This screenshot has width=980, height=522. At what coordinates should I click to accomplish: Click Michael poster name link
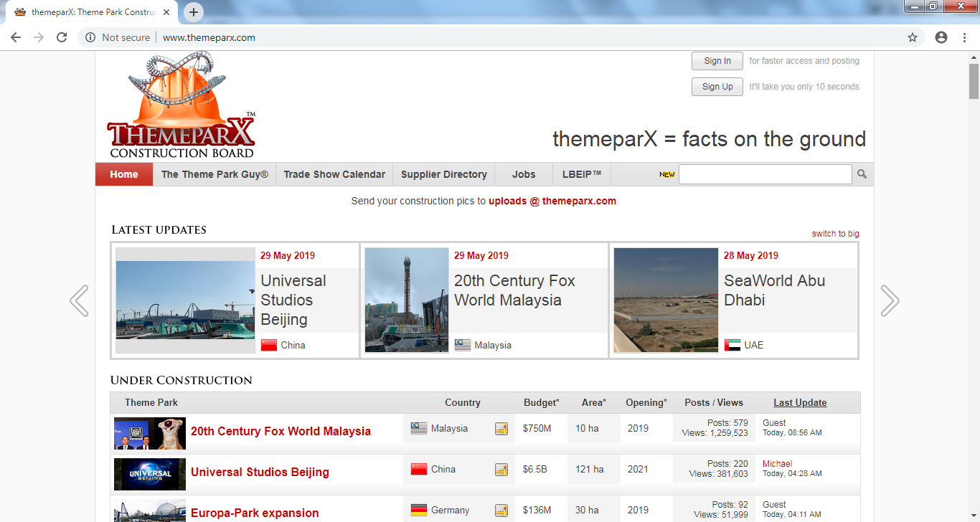(x=777, y=464)
